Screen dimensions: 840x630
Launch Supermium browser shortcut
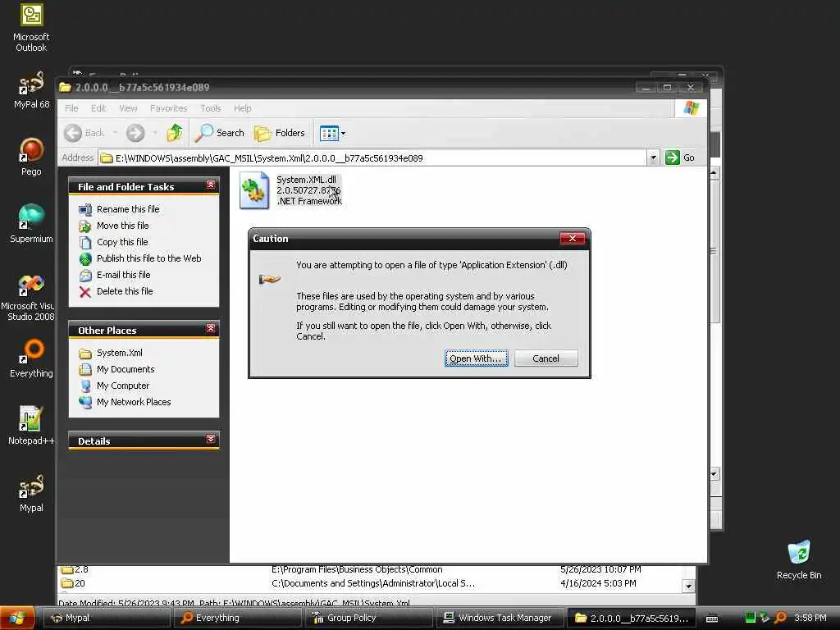tap(31, 224)
